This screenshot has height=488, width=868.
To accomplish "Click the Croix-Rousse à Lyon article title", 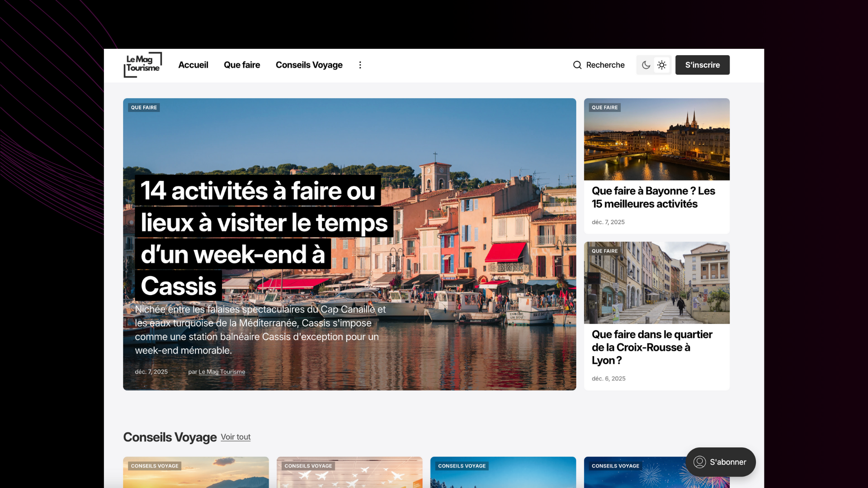I will point(652,347).
